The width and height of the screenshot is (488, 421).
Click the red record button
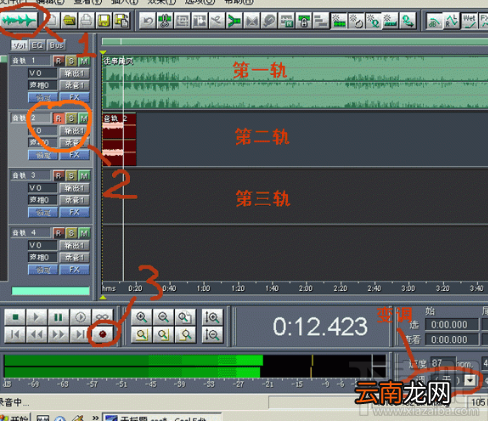(102, 334)
